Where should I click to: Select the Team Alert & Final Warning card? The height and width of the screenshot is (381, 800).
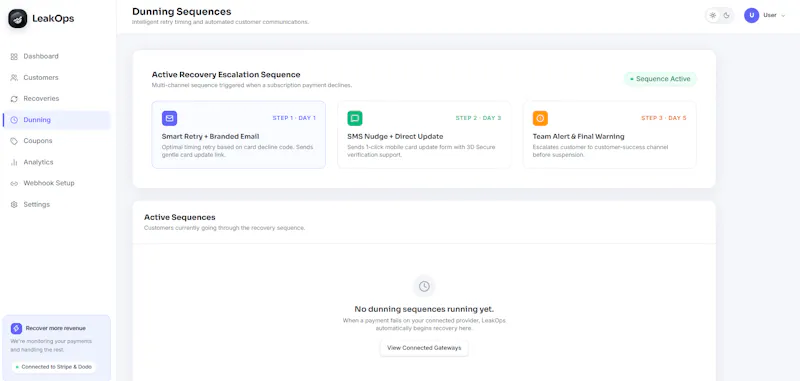[x=610, y=135]
